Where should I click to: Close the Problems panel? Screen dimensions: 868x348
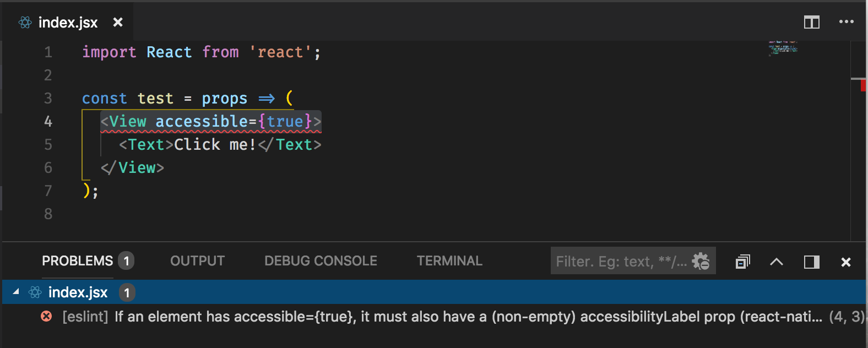pyautogui.click(x=845, y=261)
